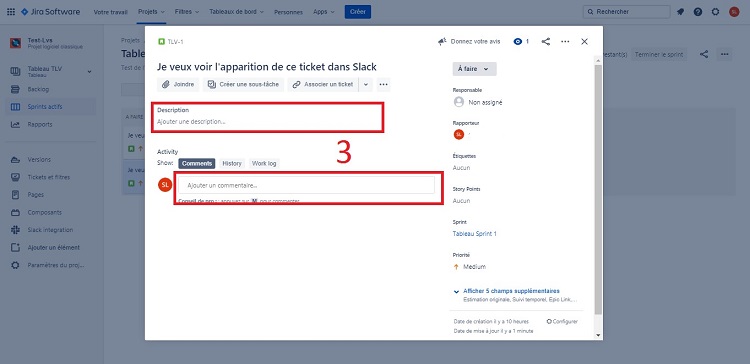Click the Joindre attachment button
Viewport: 750px width, 364px height.
[178, 84]
